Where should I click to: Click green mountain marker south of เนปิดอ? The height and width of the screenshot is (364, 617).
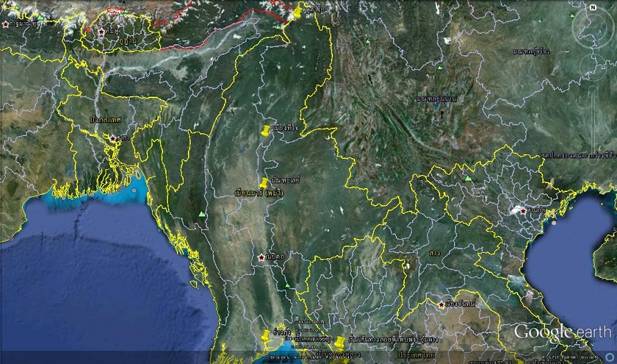tap(287, 285)
